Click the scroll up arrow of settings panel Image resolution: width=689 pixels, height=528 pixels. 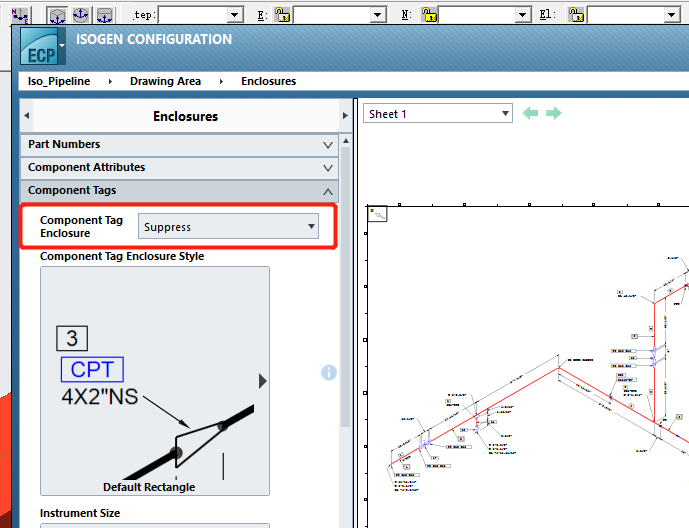[x=346, y=141]
